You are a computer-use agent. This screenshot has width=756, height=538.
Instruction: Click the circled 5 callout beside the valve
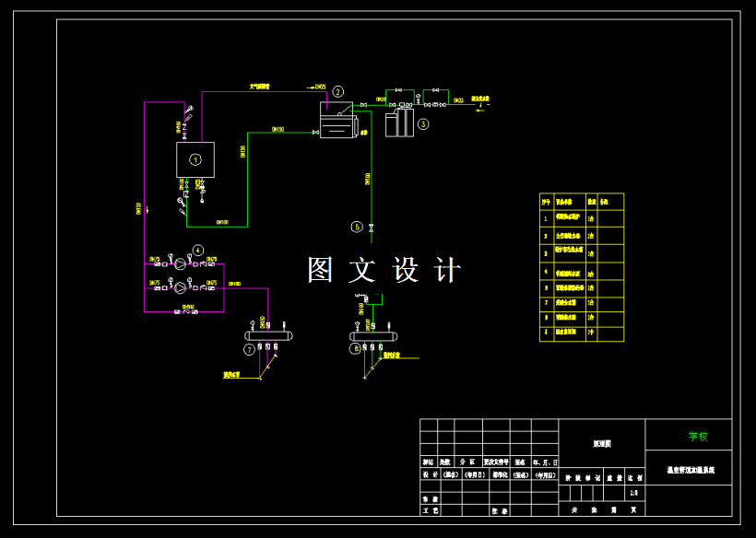tap(357, 227)
